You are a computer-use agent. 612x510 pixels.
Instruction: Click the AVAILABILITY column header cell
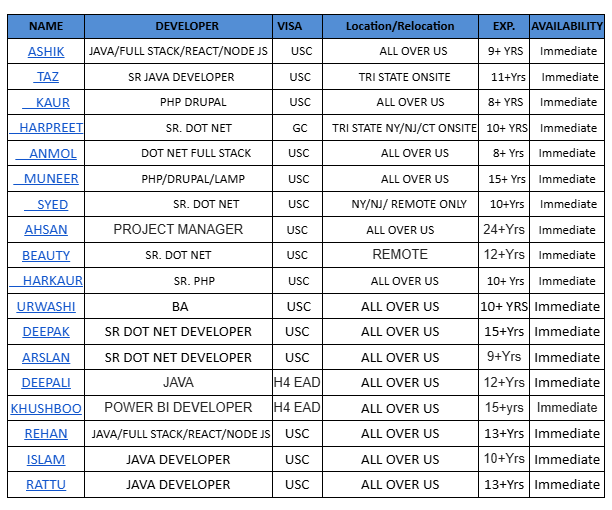pos(566,26)
